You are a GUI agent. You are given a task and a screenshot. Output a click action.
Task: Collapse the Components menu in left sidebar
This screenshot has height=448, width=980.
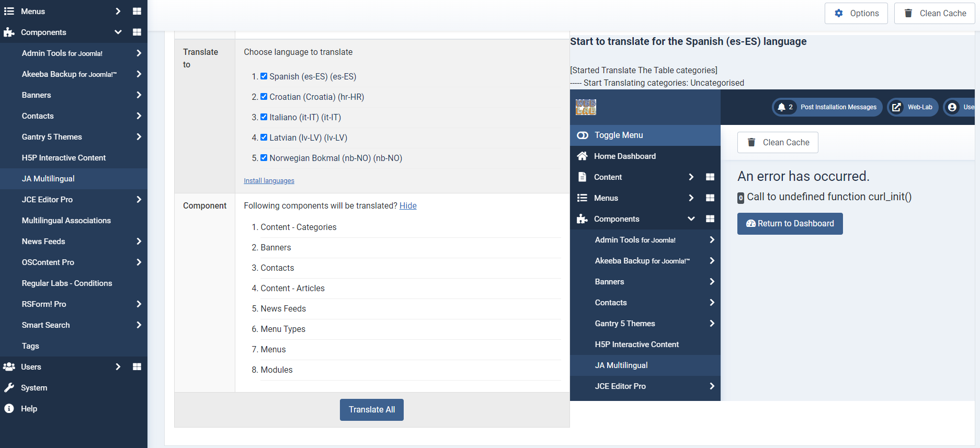tap(118, 32)
